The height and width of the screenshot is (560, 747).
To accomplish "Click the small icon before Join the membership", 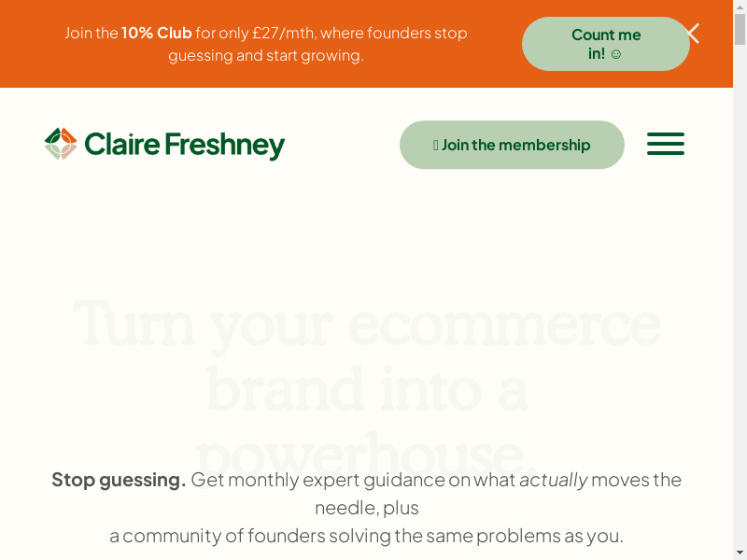I will tap(435, 145).
